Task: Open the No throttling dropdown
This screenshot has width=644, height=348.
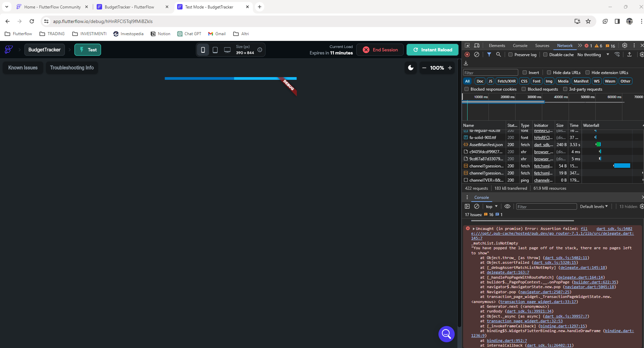Action: 593,54
